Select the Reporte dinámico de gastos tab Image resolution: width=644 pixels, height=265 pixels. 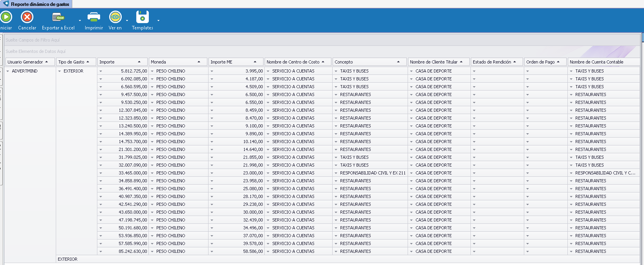(40, 4)
